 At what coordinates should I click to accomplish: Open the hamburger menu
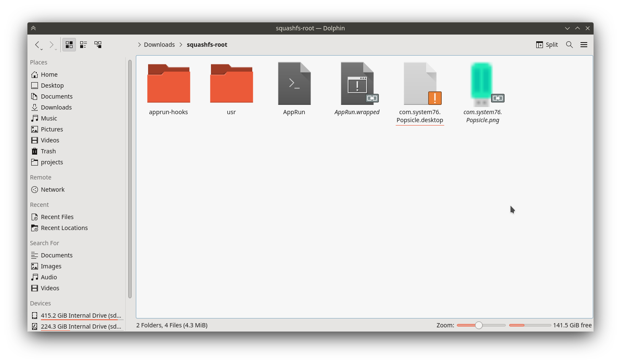584,45
